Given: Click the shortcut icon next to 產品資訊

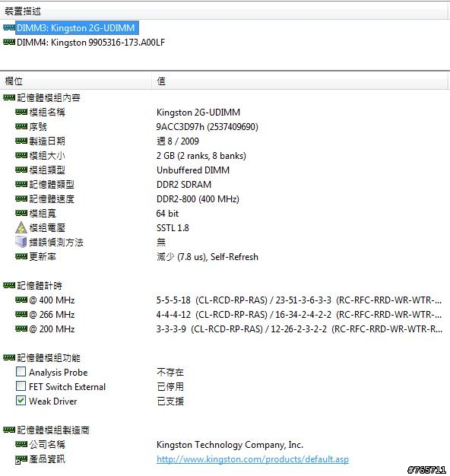Looking at the screenshot, I should (x=21, y=459).
